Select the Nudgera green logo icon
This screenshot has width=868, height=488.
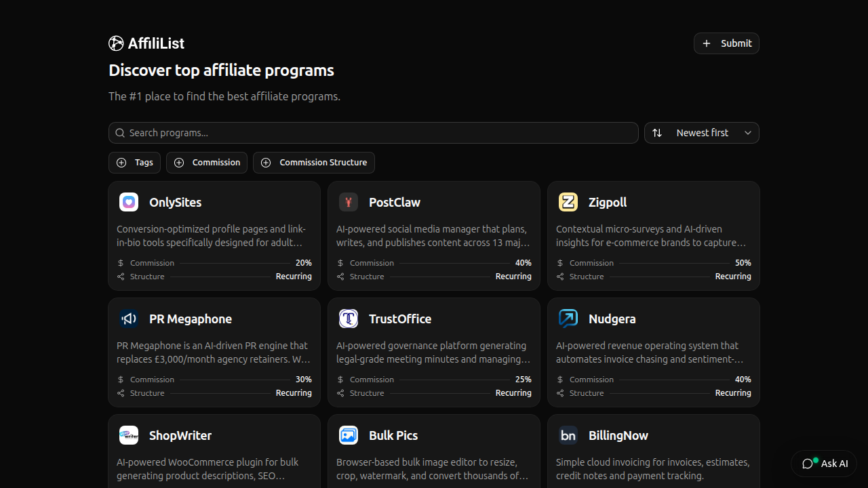point(568,319)
